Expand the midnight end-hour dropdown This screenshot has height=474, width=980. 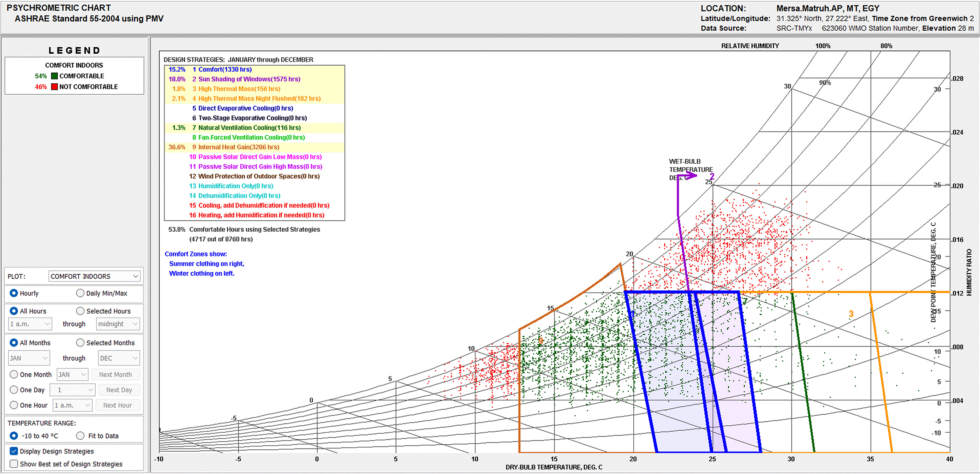tap(118, 324)
